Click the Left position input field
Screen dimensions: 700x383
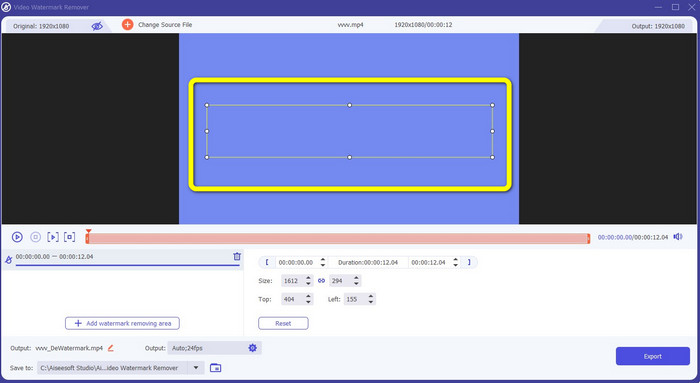[x=354, y=299]
